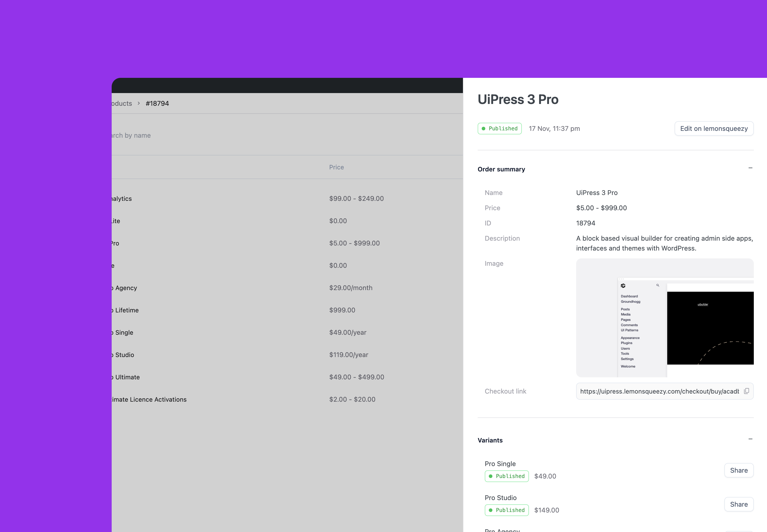Viewport: 767px width, 532px height.
Task: Select the product description text
Action: 664,243
